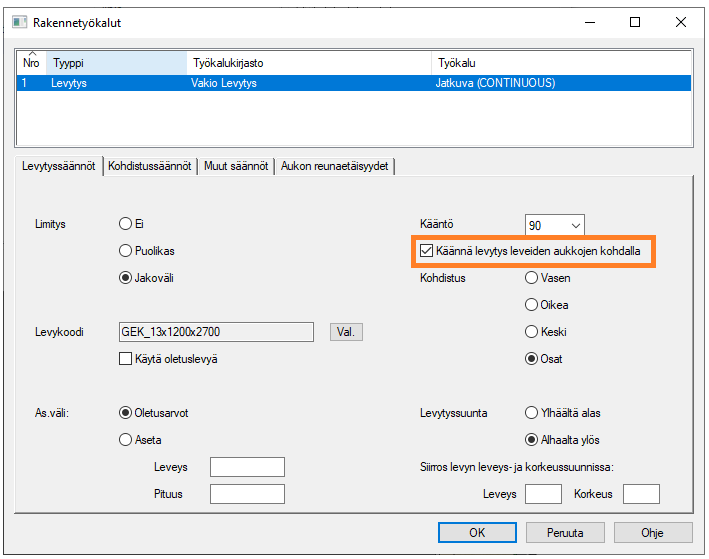
Task: Click the Rakennetyökalut window title icon
Action: (18, 22)
